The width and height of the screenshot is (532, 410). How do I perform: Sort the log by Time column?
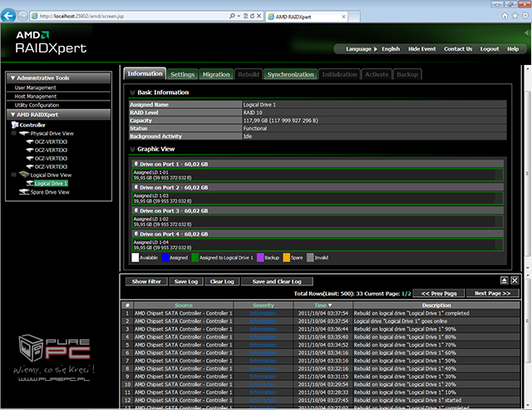tap(323, 305)
